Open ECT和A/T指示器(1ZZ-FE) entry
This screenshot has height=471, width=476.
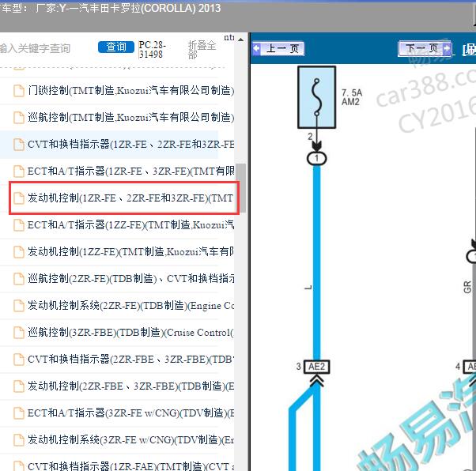(130, 225)
